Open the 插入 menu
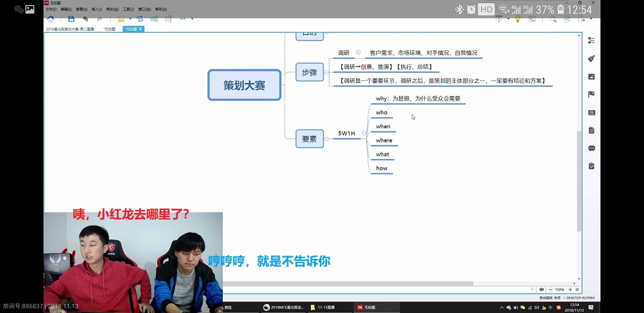 [97, 9]
